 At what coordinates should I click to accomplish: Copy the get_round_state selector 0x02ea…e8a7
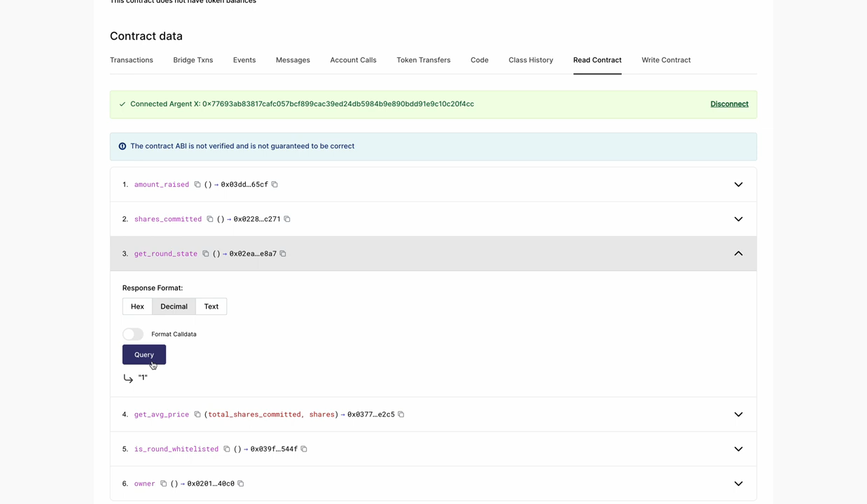[283, 253]
